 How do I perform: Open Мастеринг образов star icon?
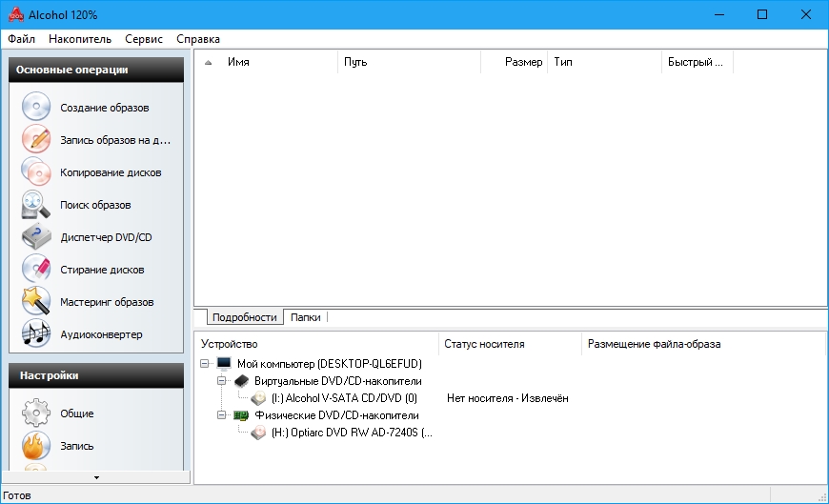point(36,302)
